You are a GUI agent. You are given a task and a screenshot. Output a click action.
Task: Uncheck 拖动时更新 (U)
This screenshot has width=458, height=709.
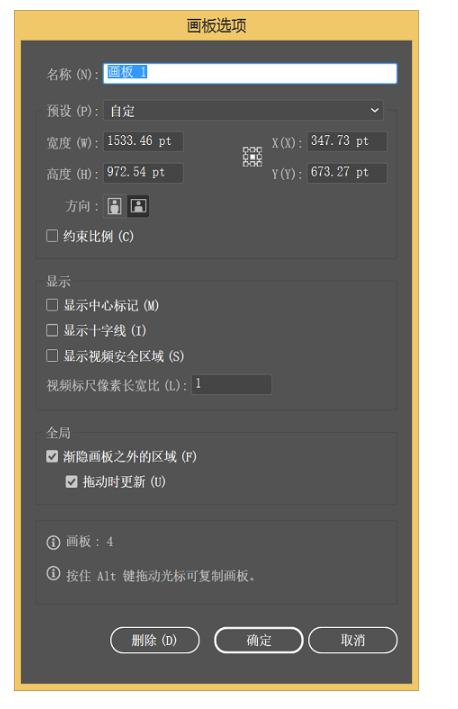[x=71, y=482]
